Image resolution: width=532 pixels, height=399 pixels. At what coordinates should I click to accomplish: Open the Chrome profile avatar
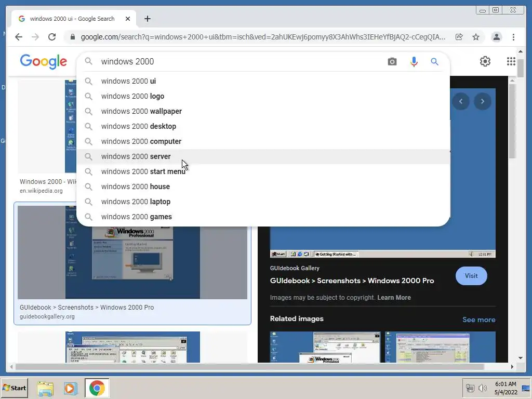point(496,37)
